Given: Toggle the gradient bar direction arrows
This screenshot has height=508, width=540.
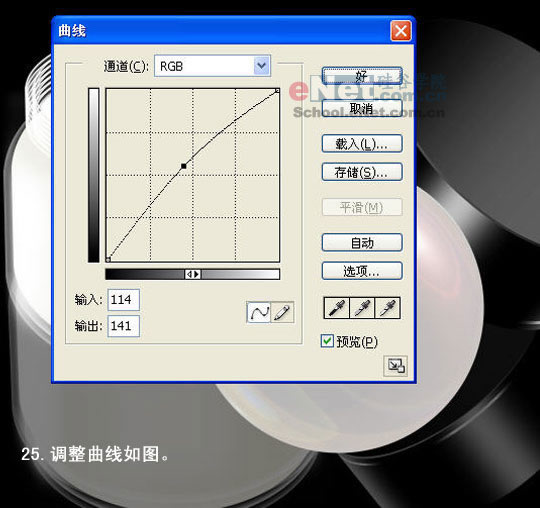Looking at the screenshot, I should pyautogui.click(x=193, y=274).
